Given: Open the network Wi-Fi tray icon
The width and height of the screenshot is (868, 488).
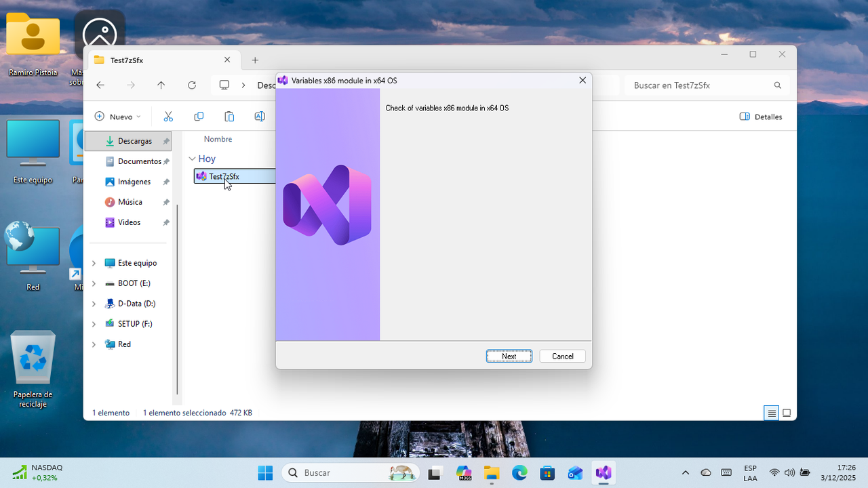Looking at the screenshot, I should pyautogui.click(x=774, y=472).
